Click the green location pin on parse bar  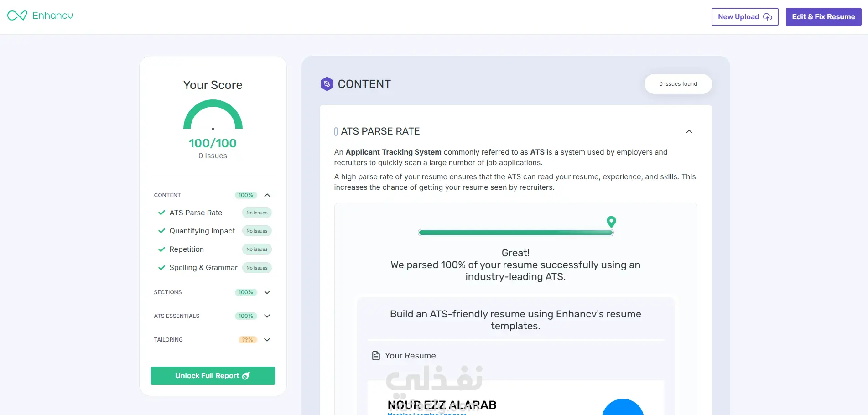[611, 222]
